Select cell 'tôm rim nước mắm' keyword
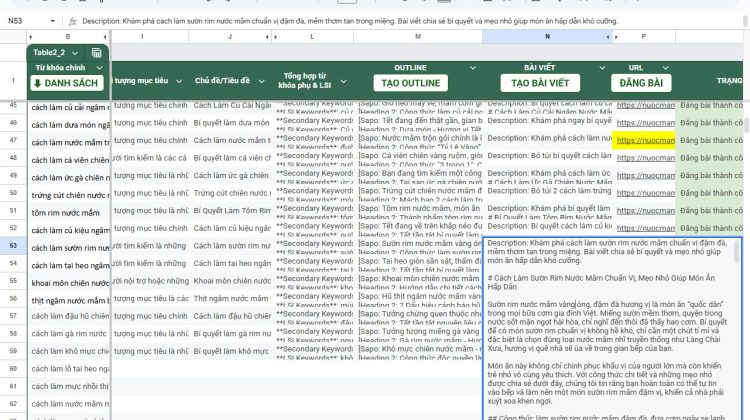Image resolution: width=750 pixels, height=420 pixels. coord(66,211)
